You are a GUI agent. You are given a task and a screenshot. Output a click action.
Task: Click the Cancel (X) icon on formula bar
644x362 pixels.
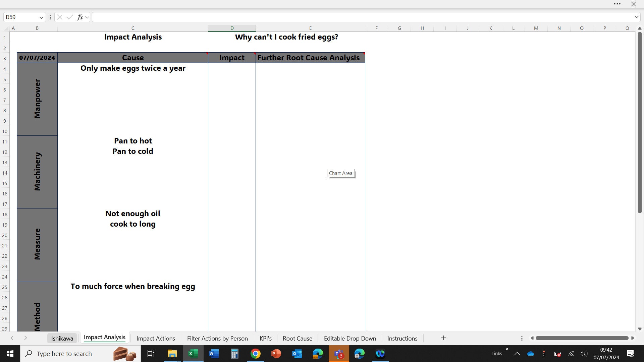(x=60, y=17)
